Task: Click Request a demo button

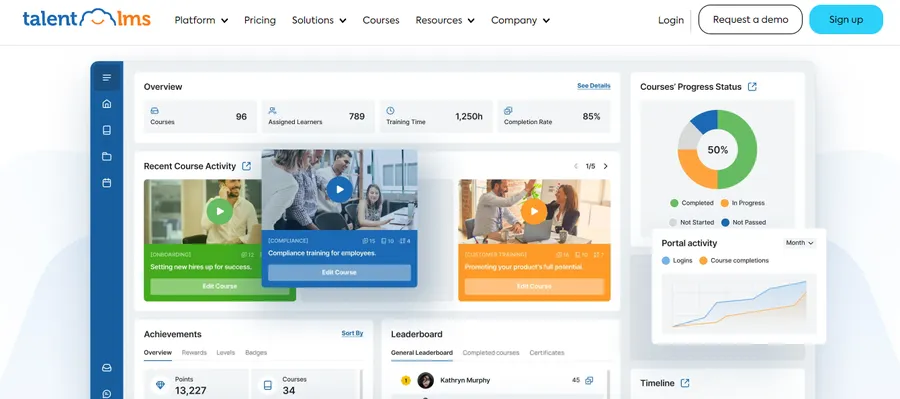Action: coord(750,20)
